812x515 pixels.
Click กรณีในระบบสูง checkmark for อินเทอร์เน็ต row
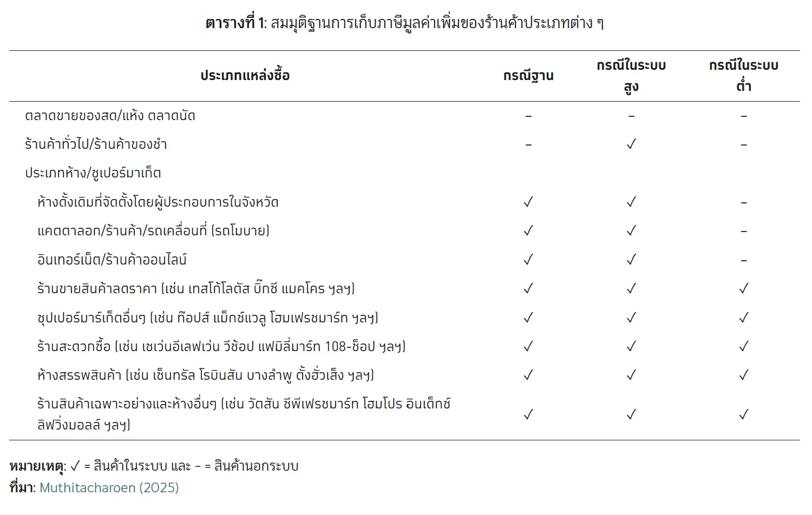click(631, 260)
